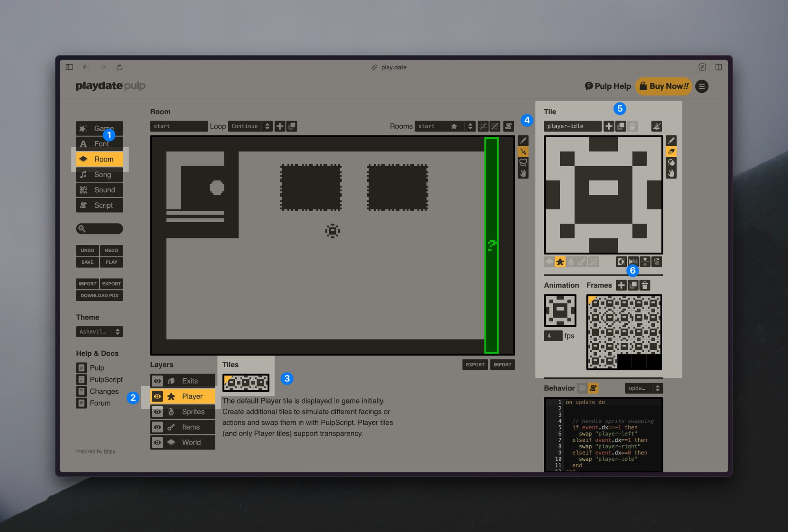The width and height of the screenshot is (788, 532).
Task: Click the fps value field
Action: (553, 336)
